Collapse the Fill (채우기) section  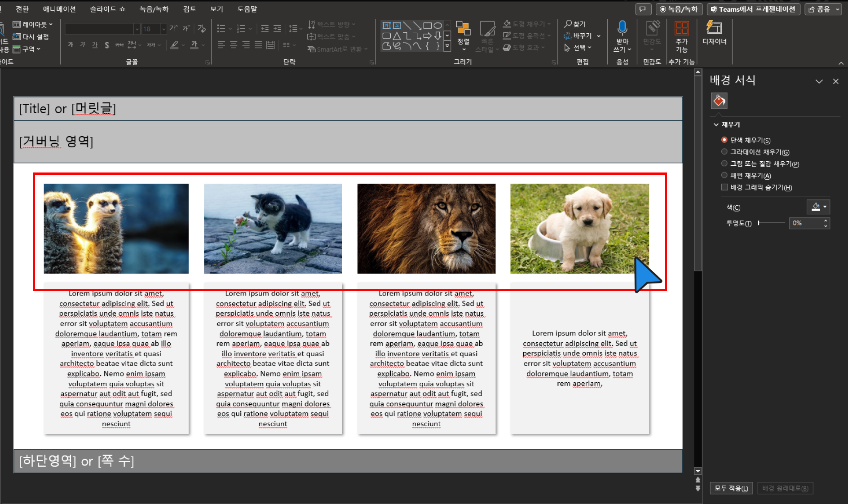point(716,124)
